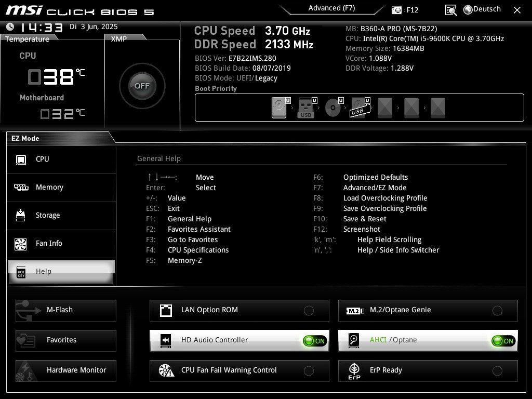Click the F12 screenshot label
The width and height of the screenshot is (532, 399).
412,10
